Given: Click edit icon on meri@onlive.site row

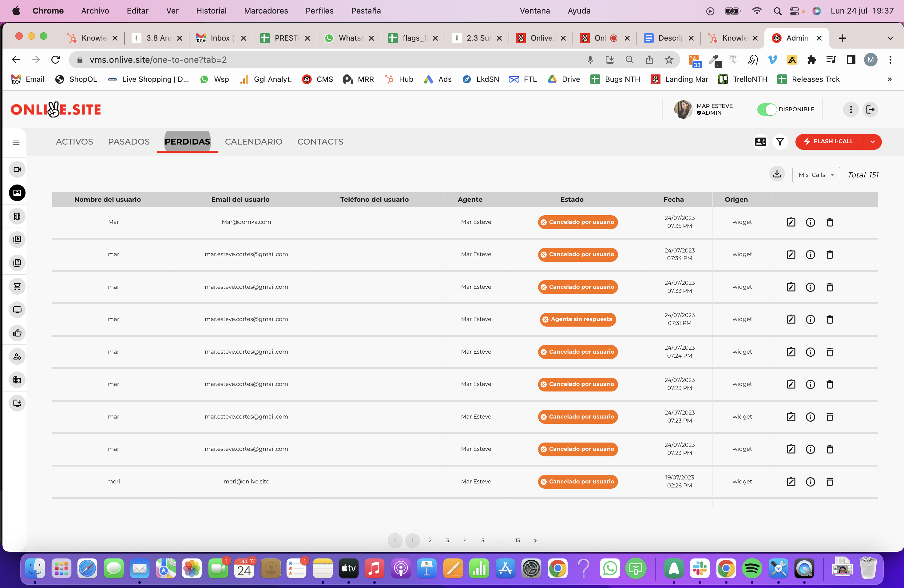Looking at the screenshot, I should [x=791, y=482].
